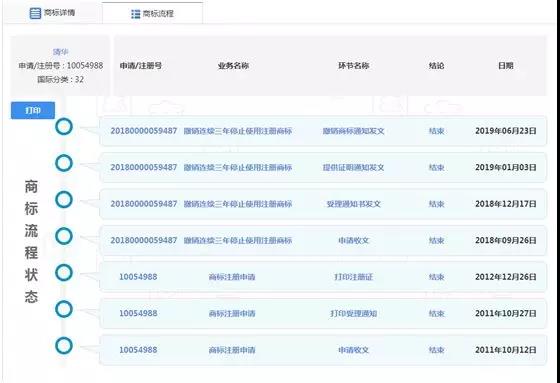Viewport: 560px width, 383px height.
Task: Click number 10054988 in 2011年10月27日 row
Action: pyautogui.click(x=138, y=313)
